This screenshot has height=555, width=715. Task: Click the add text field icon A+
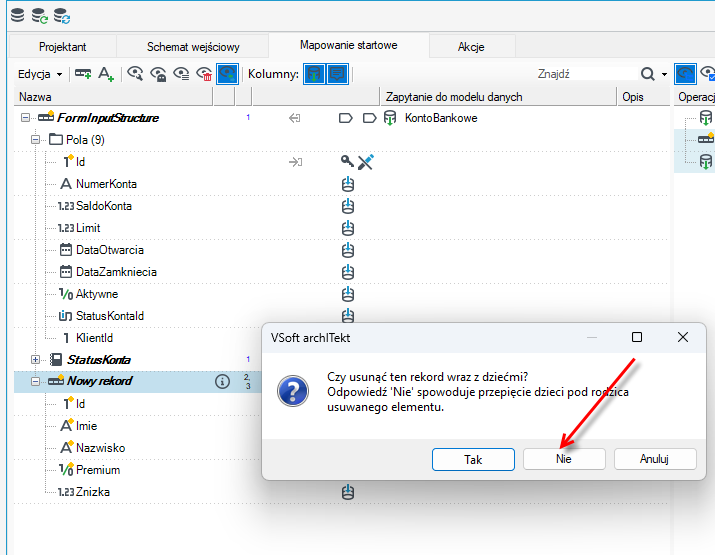106,73
